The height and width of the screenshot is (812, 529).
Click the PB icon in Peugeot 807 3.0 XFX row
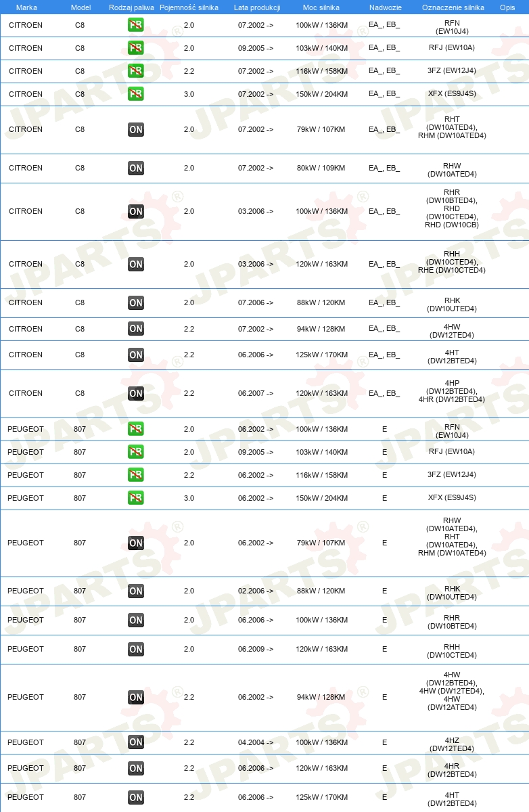pos(136,498)
